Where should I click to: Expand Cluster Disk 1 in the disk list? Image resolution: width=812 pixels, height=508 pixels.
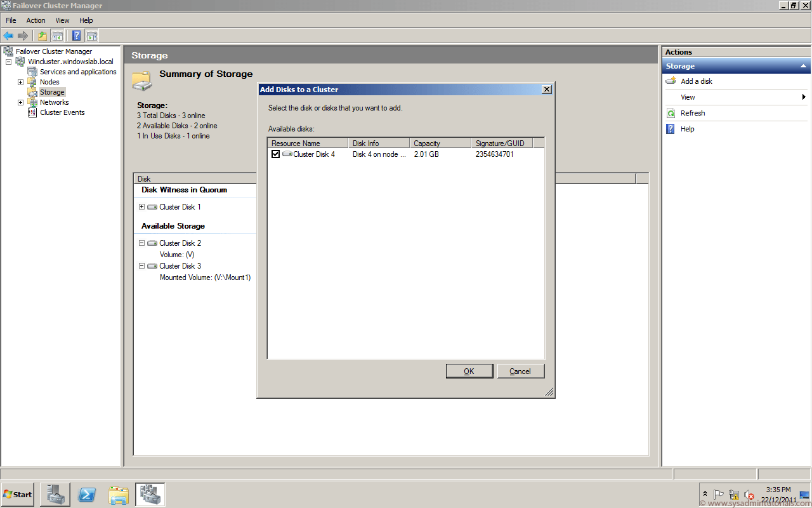coord(141,206)
